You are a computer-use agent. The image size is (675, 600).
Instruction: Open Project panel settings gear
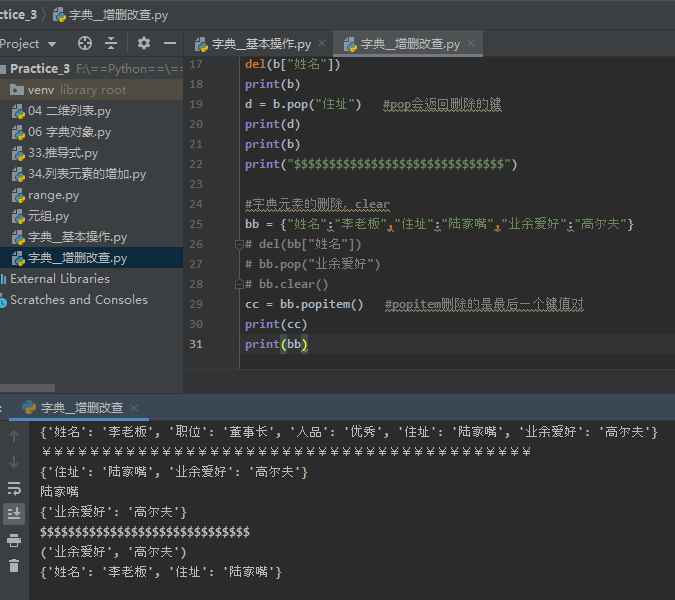click(143, 43)
